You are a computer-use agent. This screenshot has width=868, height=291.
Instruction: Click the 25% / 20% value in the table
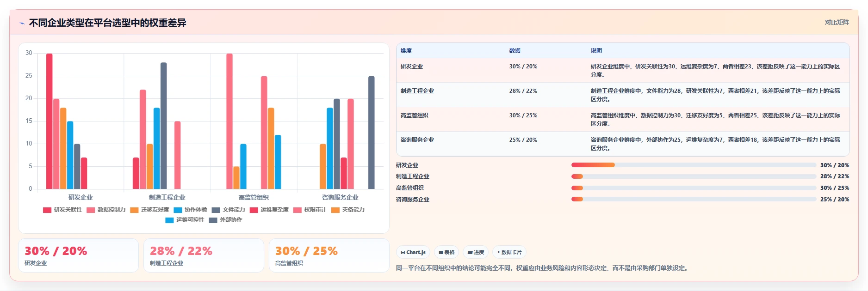click(523, 140)
